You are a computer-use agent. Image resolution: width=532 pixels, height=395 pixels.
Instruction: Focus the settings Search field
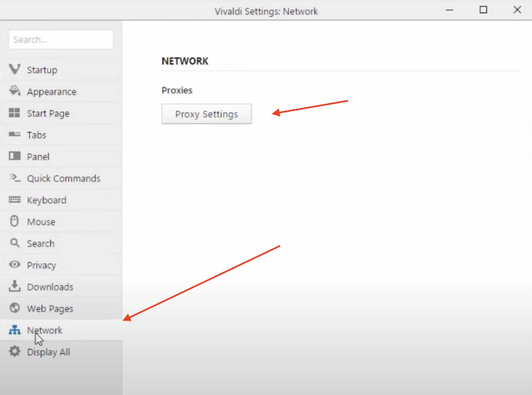61,39
